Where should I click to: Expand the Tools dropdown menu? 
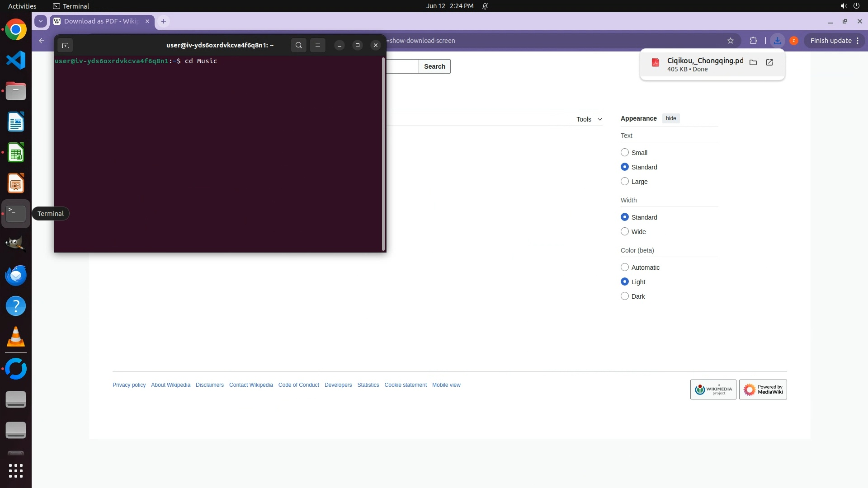point(589,119)
